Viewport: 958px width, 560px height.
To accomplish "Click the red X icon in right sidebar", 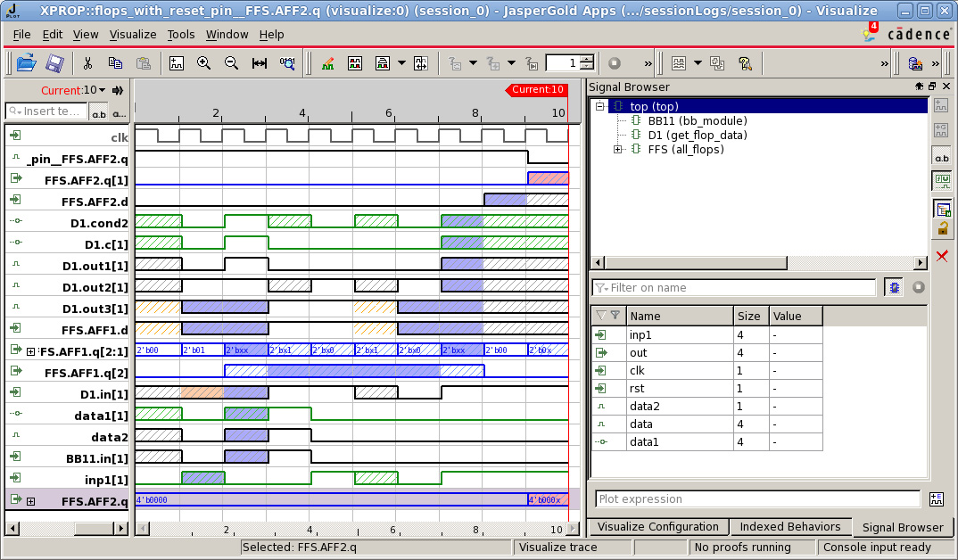I will click(942, 256).
